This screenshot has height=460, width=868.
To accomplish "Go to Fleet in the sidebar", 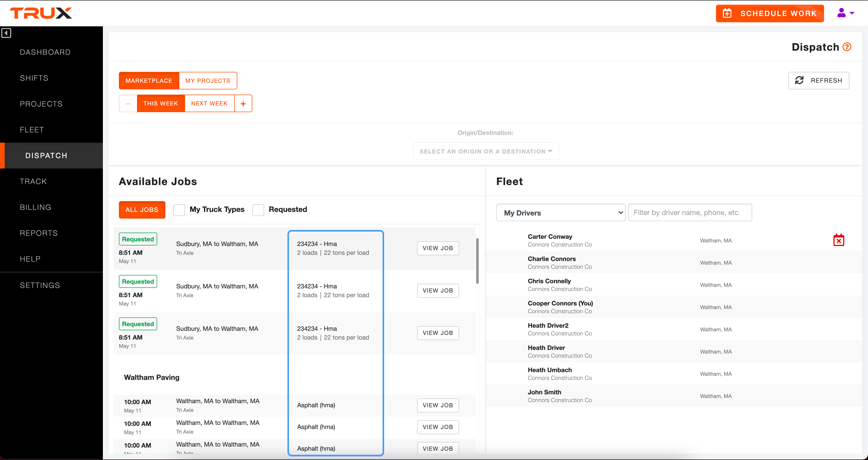I will click(x=32, y=130).
